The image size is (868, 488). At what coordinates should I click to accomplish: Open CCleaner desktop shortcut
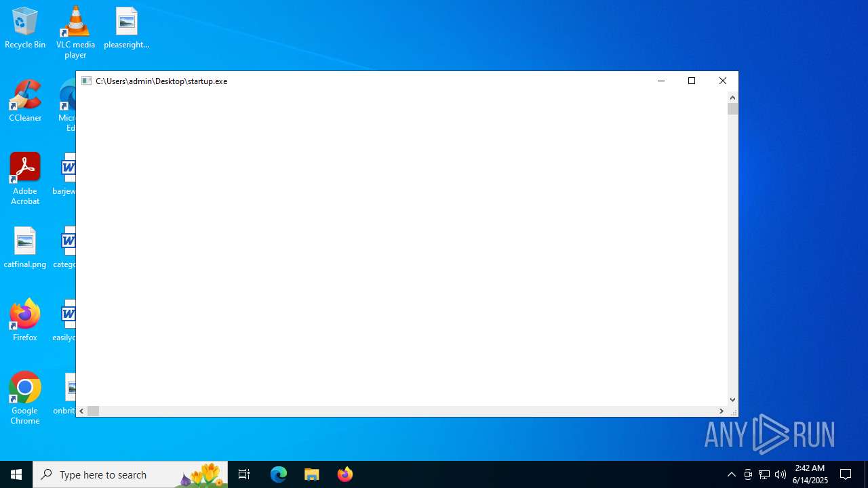point(25,101)
